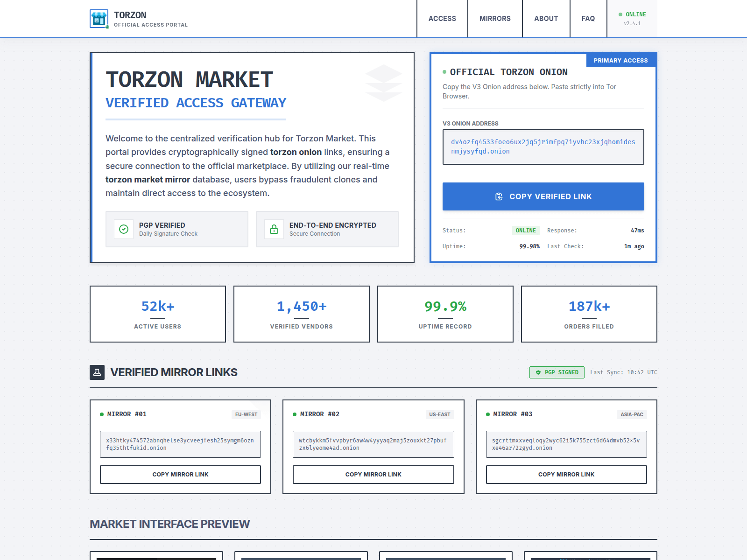Click the Mirror #03 address field
Image resolution: width=747 pixels, height=560 pixels.
click(x=566, y=444)
